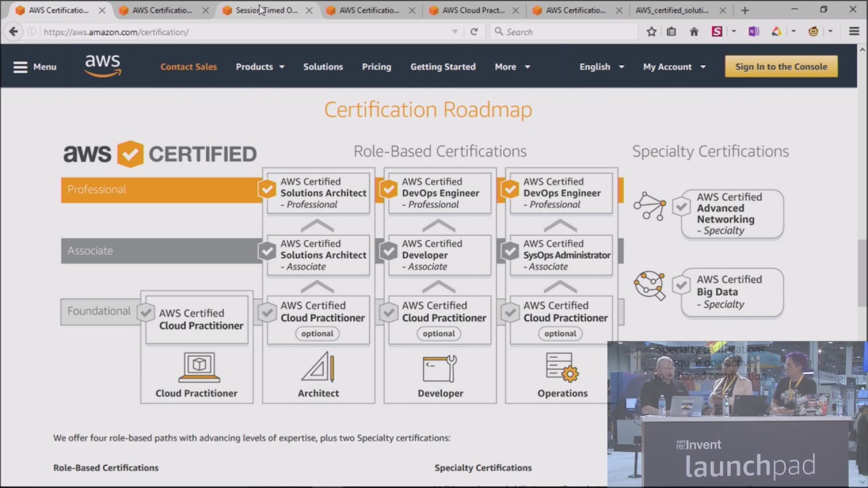Click the site info icon in address bar
This screenshot has height=488, width=868.
point(32,32)
